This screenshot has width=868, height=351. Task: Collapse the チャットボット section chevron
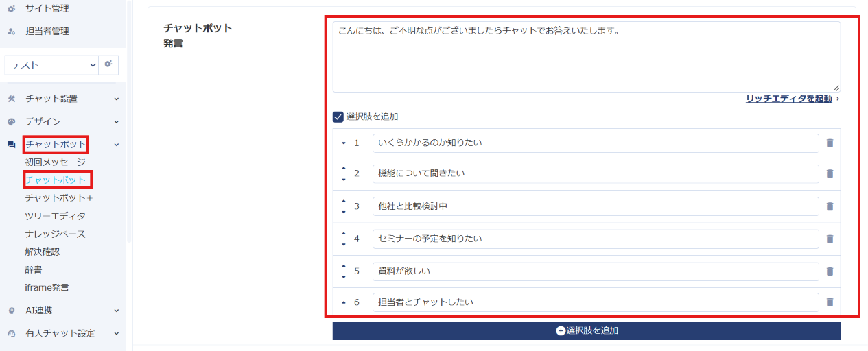point(117,145)
